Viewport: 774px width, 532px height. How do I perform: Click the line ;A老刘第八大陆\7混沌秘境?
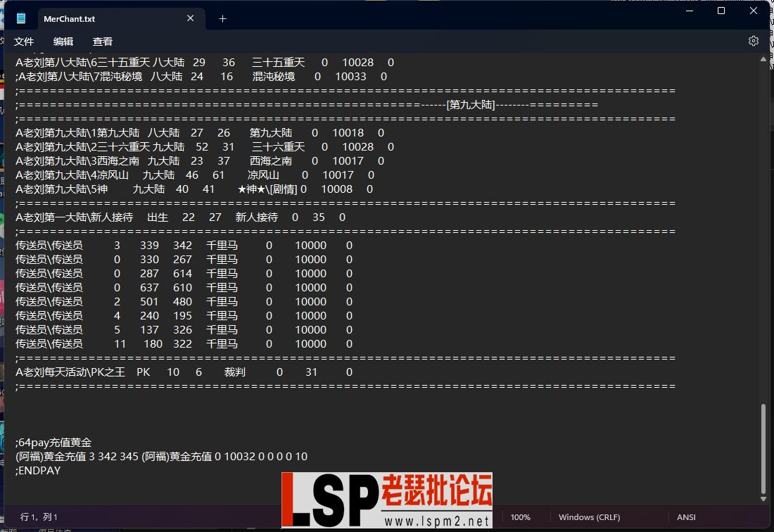[201, 77]
